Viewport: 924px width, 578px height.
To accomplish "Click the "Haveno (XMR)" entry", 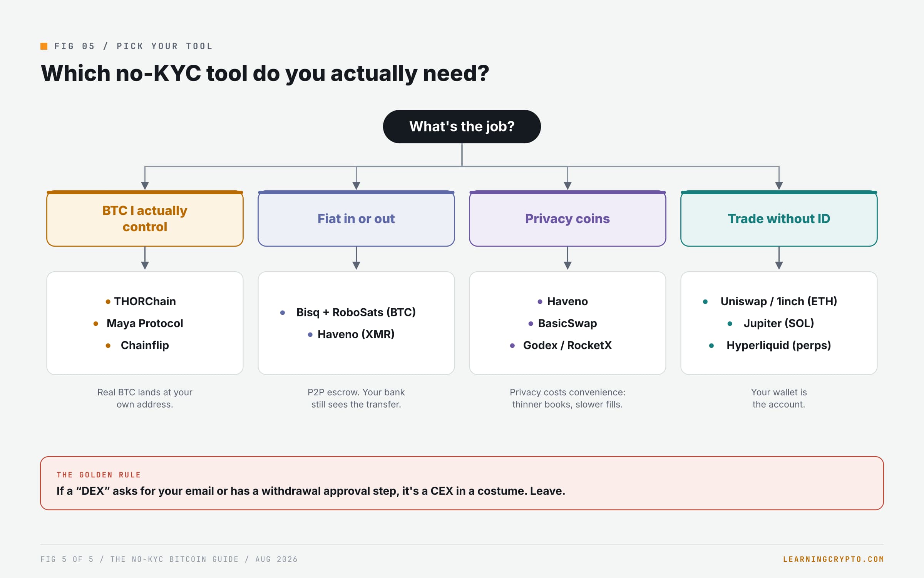I will (x=356, y=334).
